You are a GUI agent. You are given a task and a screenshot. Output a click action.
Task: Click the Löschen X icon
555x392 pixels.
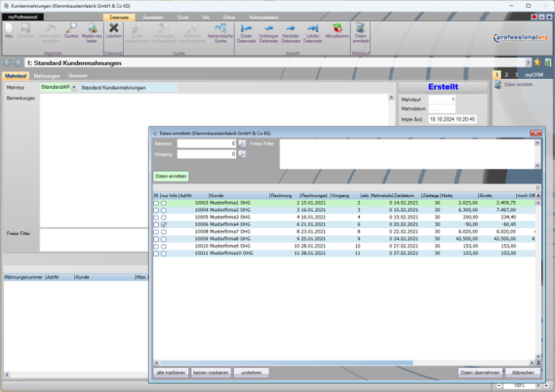click(114, 29)
